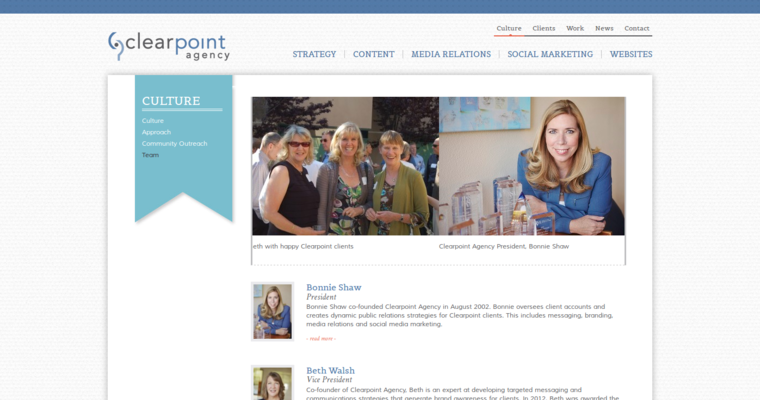760x400 pixels.
Task: Click the slideshow photo of President Bonnie Shaw
Action: coord(532,166)
